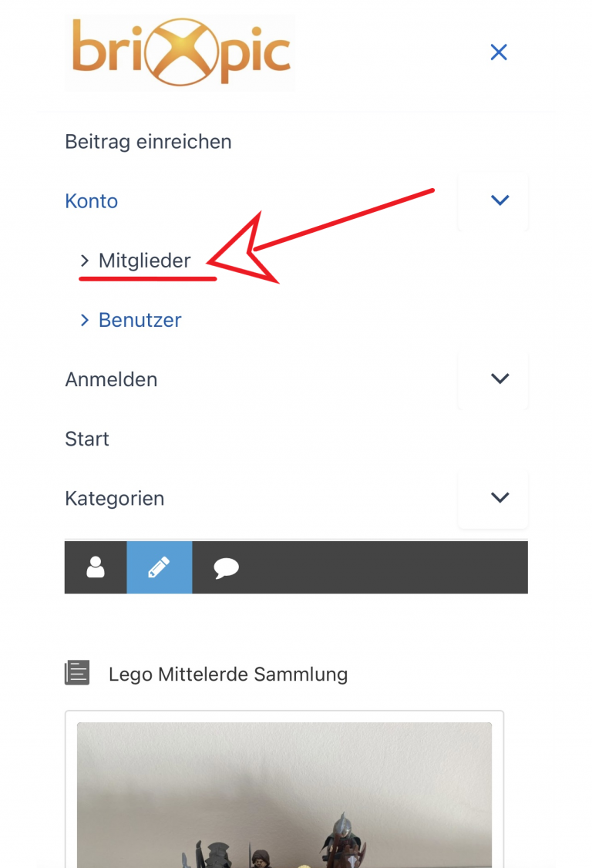Click the Kategorien navigation entry
This screenshot has width=592, height=868.
pos(114,499)
